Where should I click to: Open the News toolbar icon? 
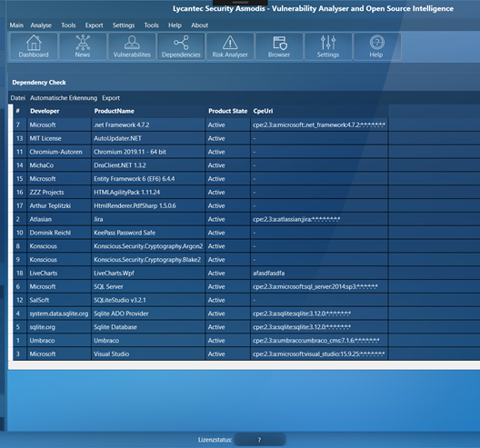point(83,46)
